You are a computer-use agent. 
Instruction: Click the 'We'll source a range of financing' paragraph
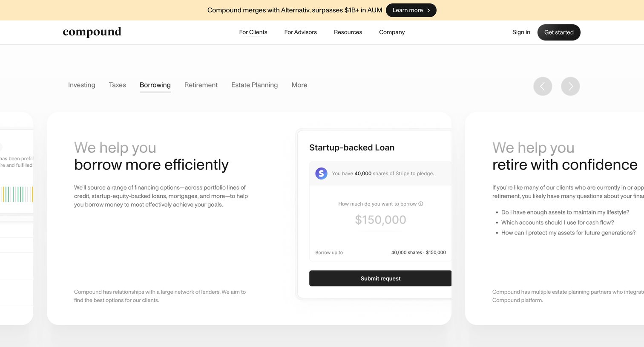pyautogui.click(x=161, y=196)
